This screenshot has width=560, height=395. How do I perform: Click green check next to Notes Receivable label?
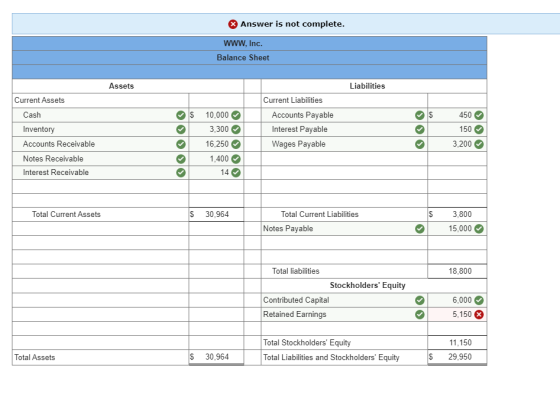(181, 159)
